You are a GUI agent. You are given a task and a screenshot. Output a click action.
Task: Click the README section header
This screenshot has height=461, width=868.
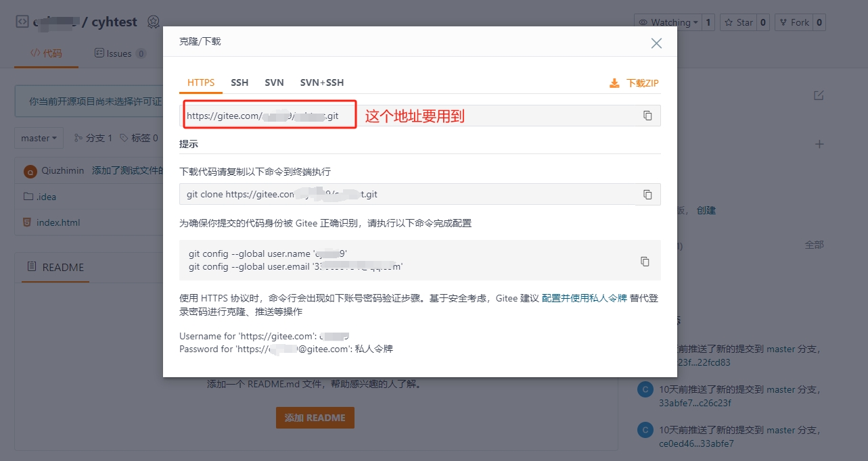tap(55, 267)
